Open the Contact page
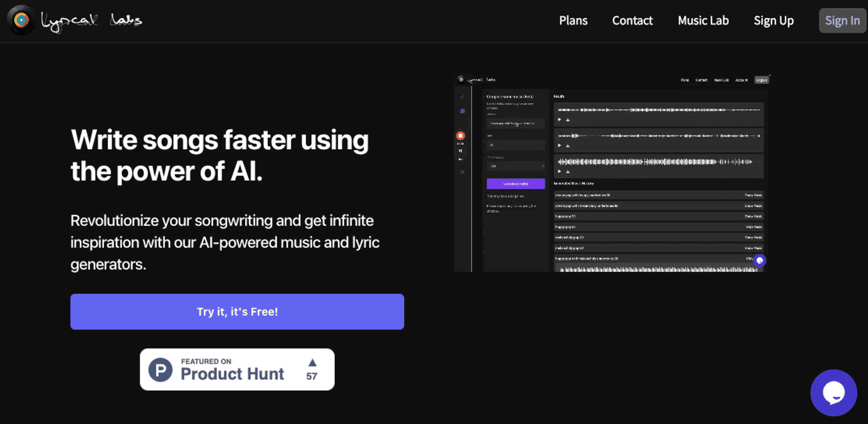Viewport: 868px width, 424px height. (632, 20)
